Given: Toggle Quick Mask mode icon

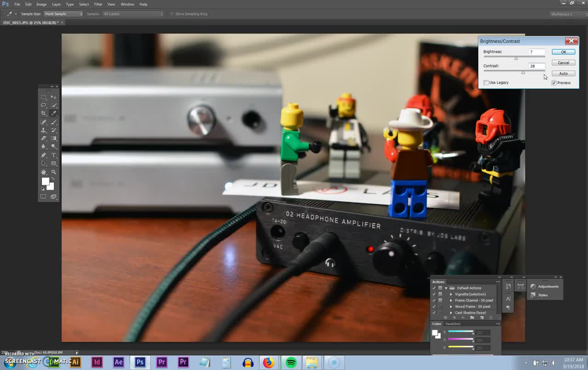Looking at the screenshot, I should 44,196.
